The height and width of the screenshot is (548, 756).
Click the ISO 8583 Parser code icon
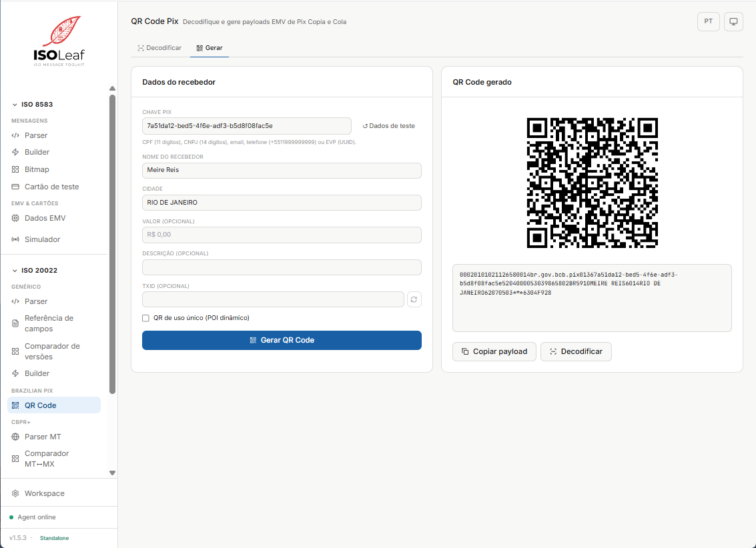15,135
